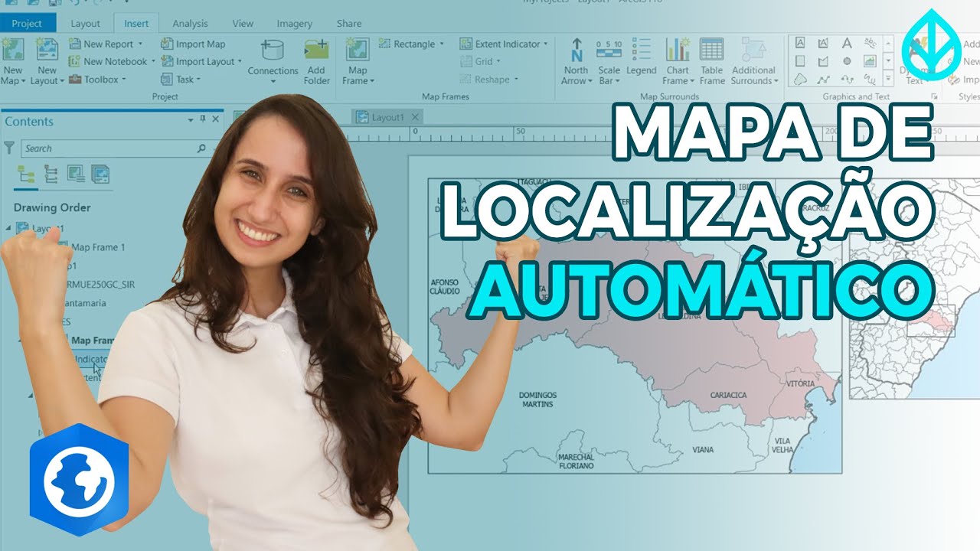Click the search magnifier icon in Contents
This screenshot has width=980, height=551.
[201, 148]
